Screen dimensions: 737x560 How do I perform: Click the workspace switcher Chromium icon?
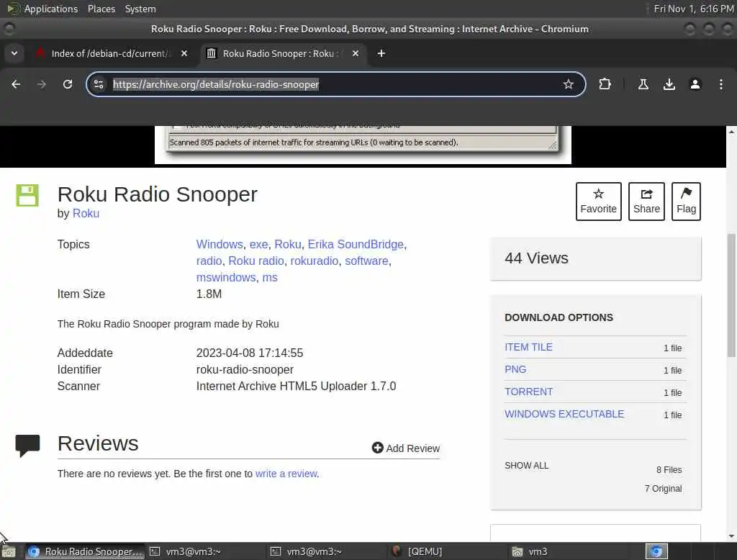point(656,551)
